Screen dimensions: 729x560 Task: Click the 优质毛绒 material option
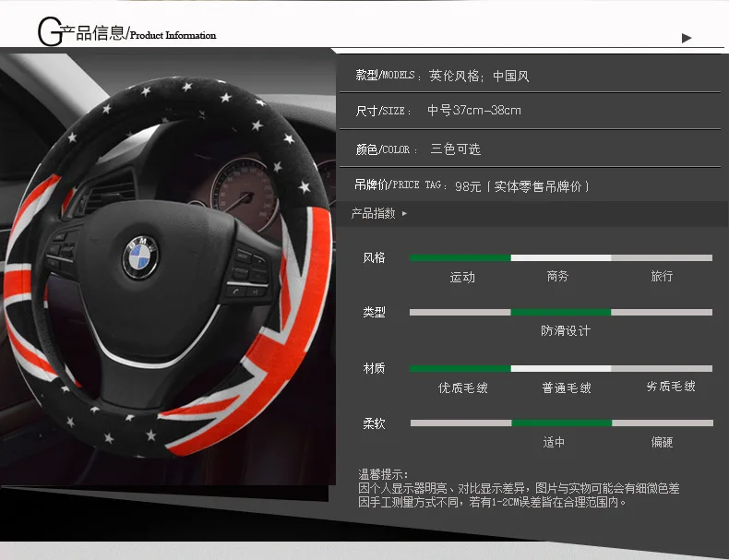tap(462, 387)
